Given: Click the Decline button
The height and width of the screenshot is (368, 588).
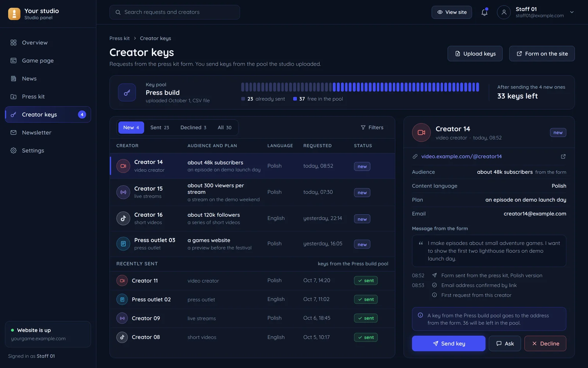Looking at the screenshot, I should coord(545,344).
